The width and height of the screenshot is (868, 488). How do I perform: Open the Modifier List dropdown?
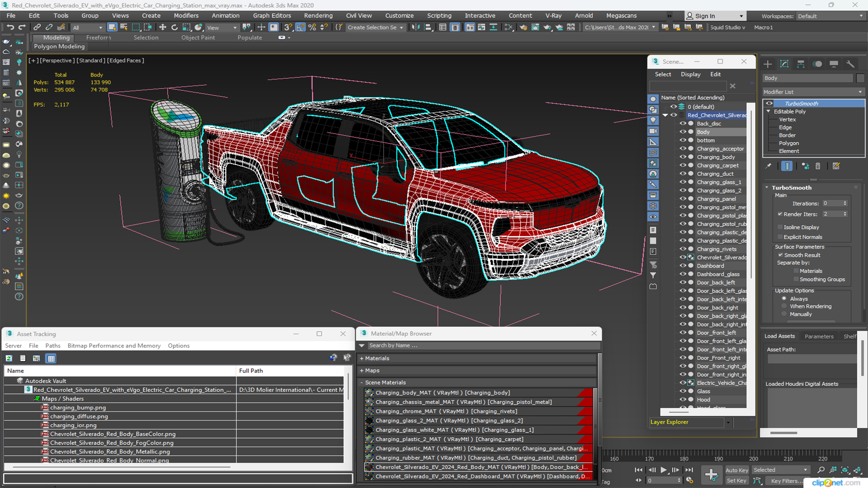click(813, 92)
